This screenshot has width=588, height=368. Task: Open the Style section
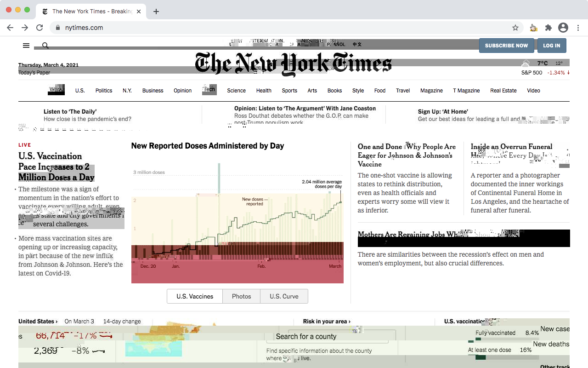(x=358, y=91)
